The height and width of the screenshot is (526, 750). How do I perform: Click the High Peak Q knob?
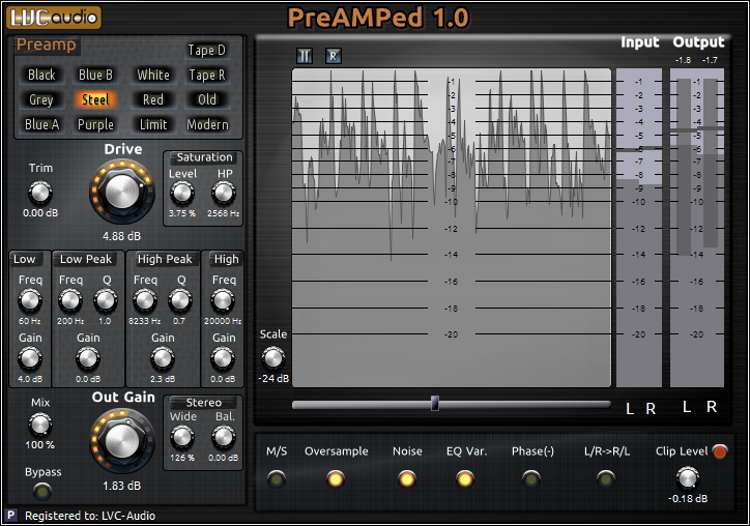180,301
